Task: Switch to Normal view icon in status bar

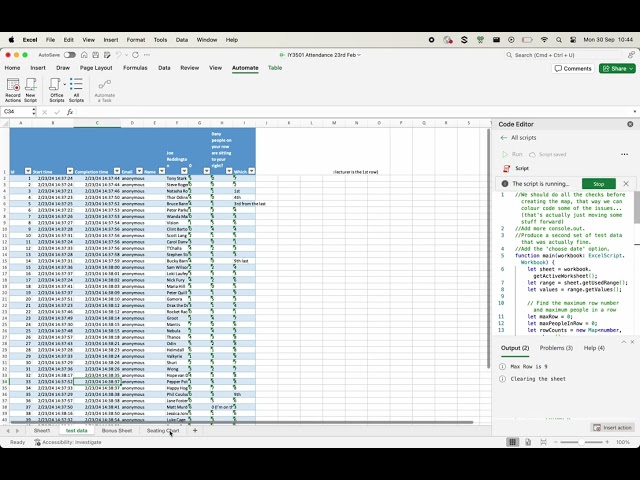Action: (512, 442)
